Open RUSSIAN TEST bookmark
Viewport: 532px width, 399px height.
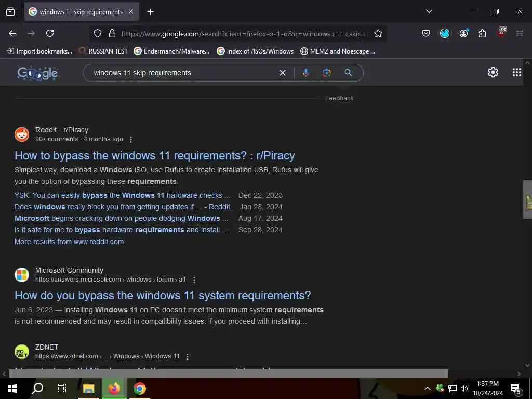(x=103, y=51)
